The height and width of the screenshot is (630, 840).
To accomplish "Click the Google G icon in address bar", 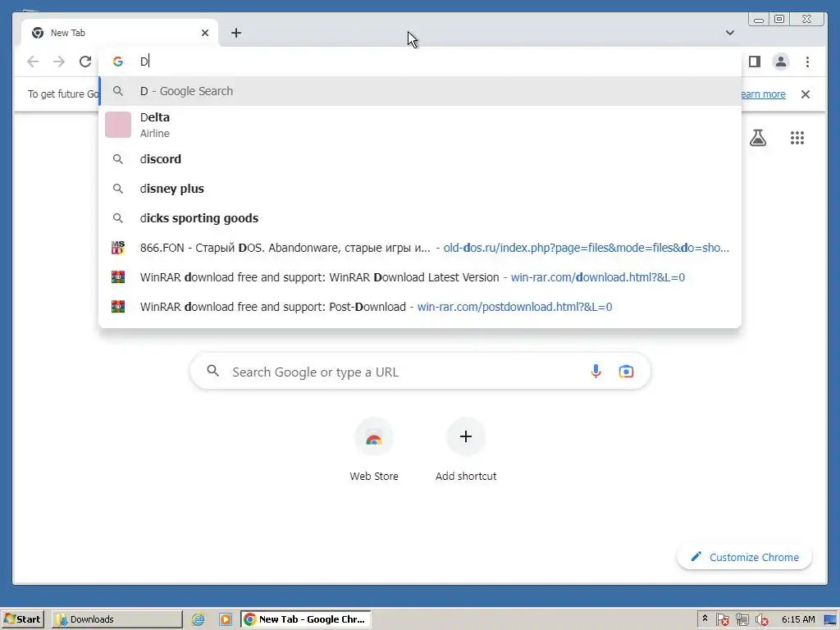I will [x=118, y=62].
